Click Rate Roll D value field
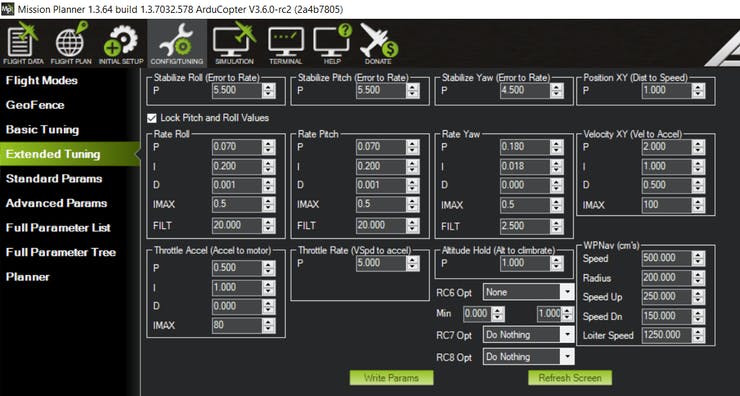This screenshot has height=396, width=740. coord(237,185)
